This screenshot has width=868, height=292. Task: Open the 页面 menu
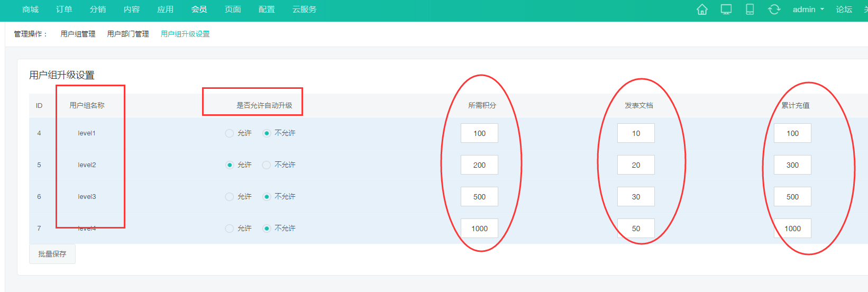pos(233,10)
